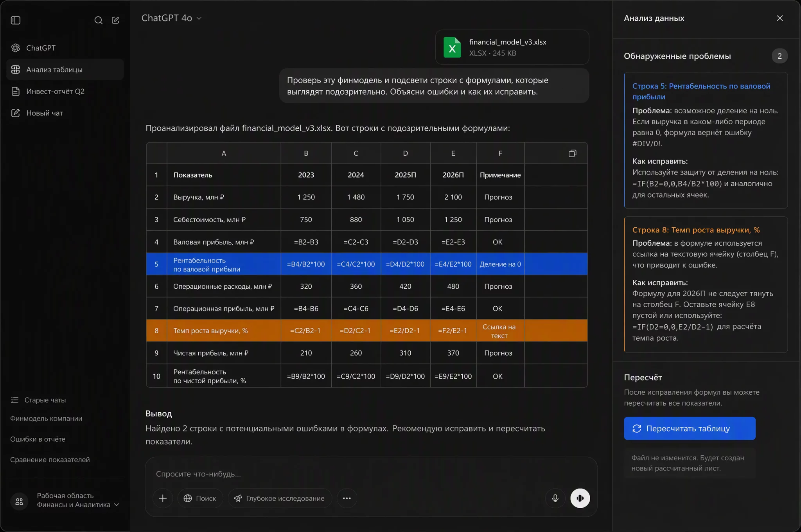Click the Инвест-отчёт document icon
The width and height of the screenshot is (801, 532).
(x=16, y=91)
